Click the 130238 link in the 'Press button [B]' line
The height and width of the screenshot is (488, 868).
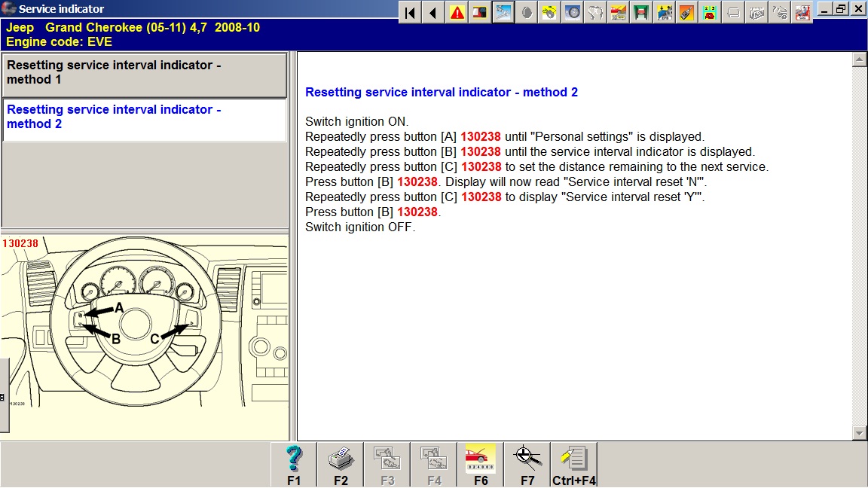[417, 182]
